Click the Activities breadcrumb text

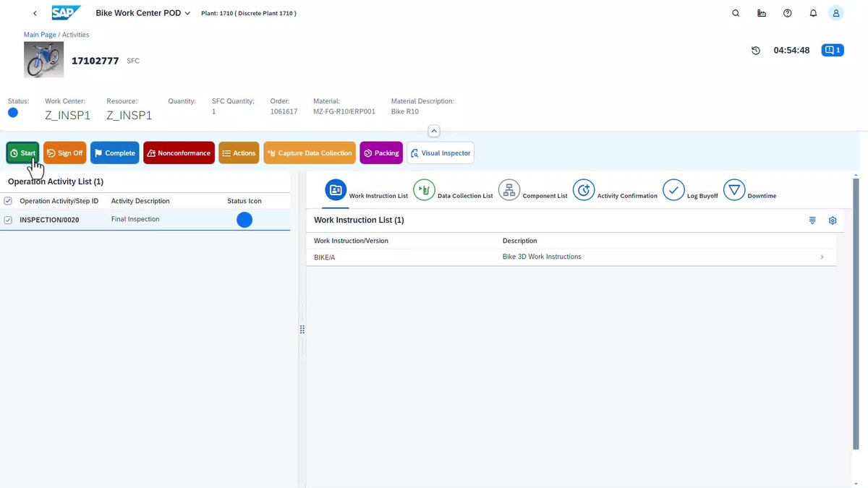75,35
